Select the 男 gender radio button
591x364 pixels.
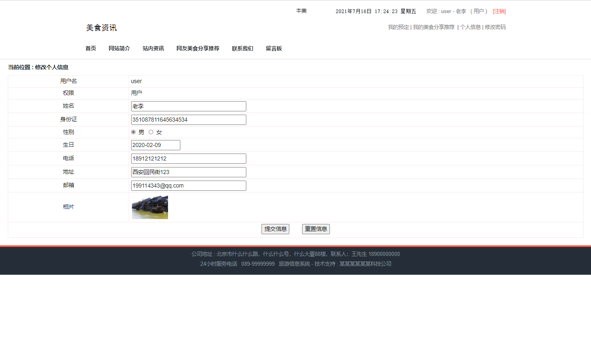tap(133, 132)
